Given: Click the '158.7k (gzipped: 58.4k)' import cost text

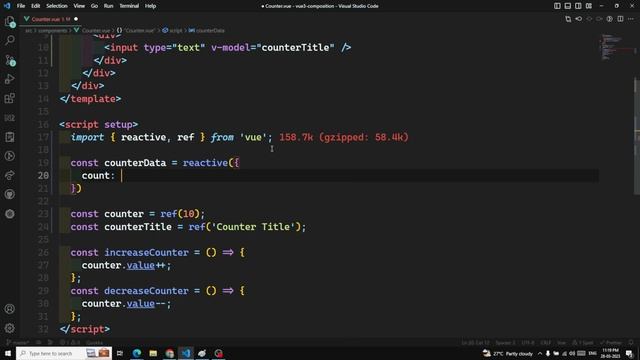Looking at the screenshot, I should click(344, 137).
